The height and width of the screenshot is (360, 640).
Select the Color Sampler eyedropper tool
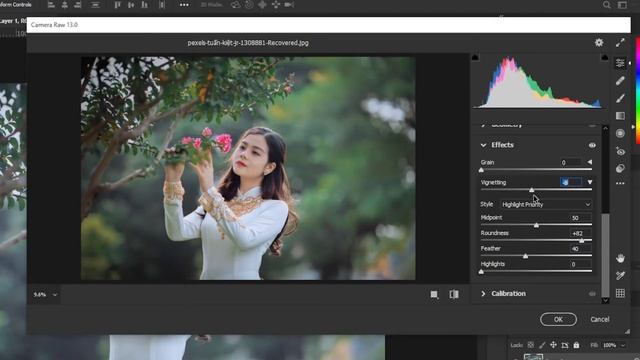[x=620, y=276]
